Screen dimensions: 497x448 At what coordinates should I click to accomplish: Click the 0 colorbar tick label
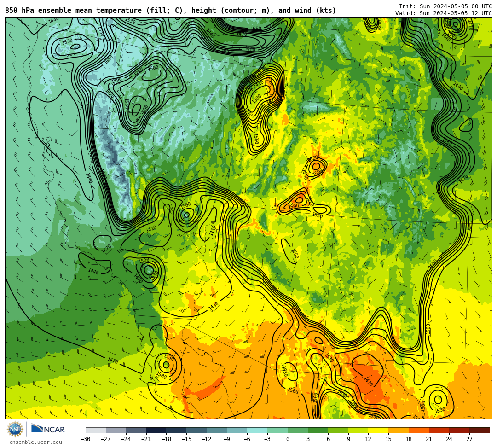tap(288, 439)
